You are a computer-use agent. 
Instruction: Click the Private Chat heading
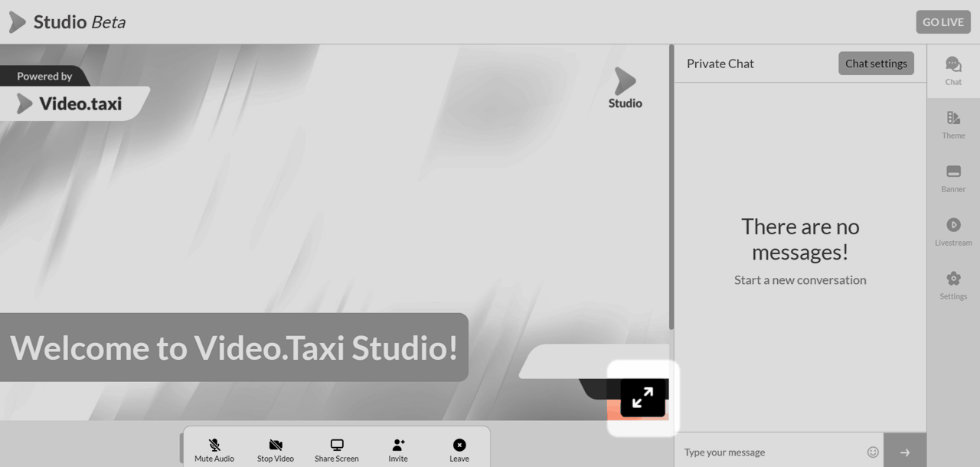pyautogui.click(x=720, y=64)
